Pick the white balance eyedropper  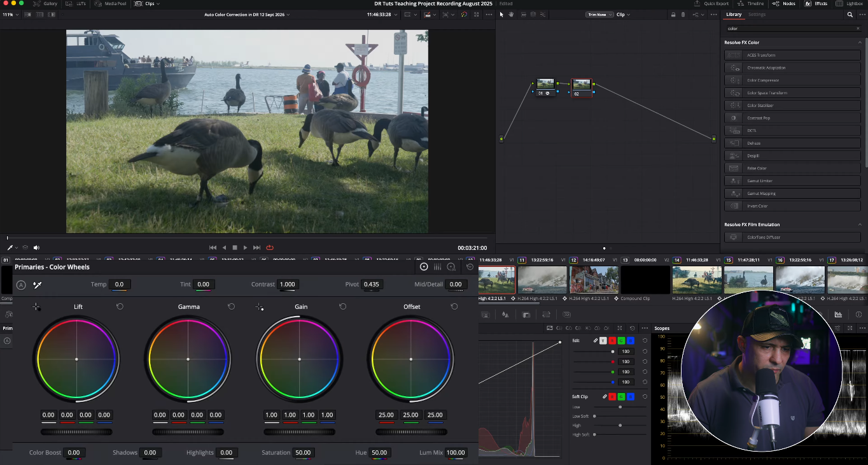38,285
